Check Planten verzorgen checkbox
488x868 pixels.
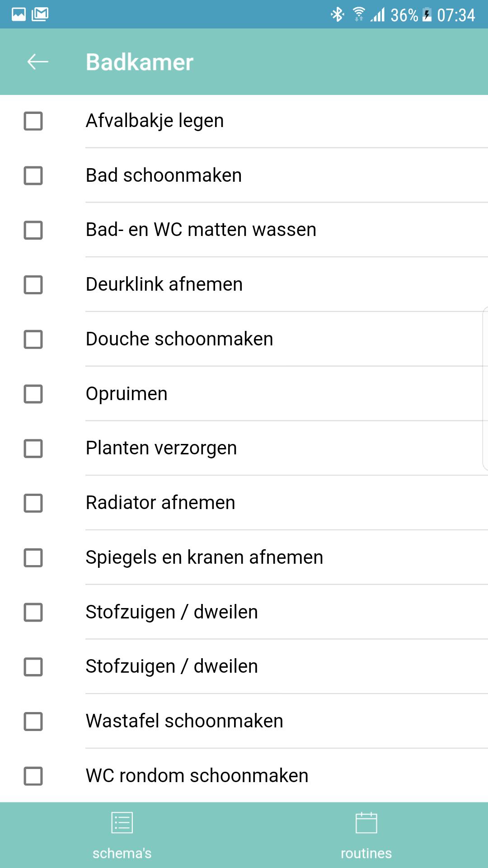coord(33,448)
